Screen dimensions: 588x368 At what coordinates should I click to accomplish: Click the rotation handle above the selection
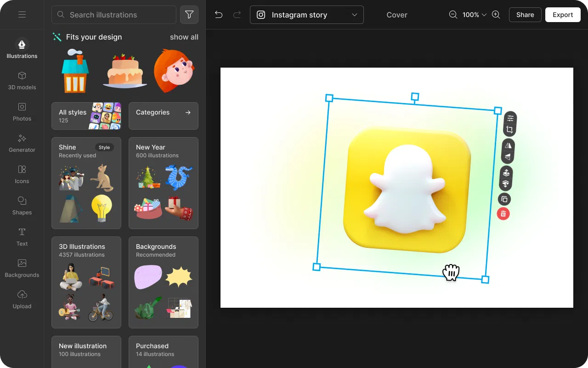click(415, 97)
